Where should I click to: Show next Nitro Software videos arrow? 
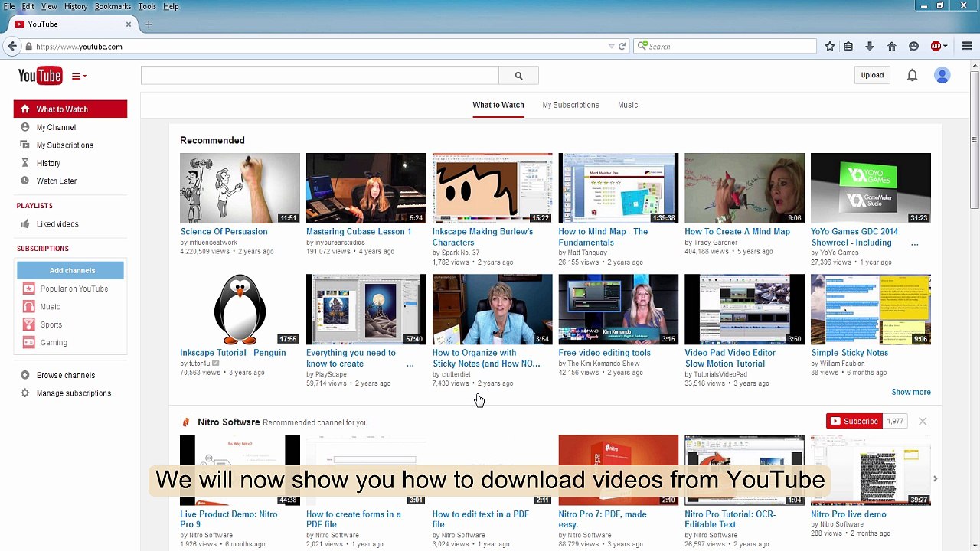coord(935,478)
